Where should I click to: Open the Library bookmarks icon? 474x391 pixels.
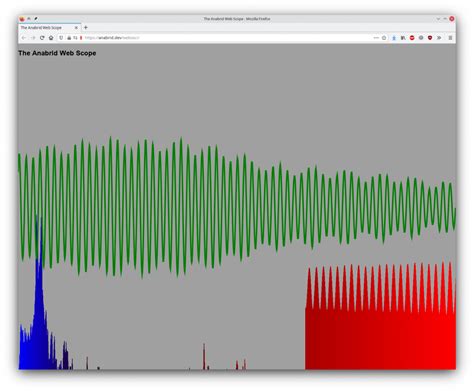(x=403, y=38)
